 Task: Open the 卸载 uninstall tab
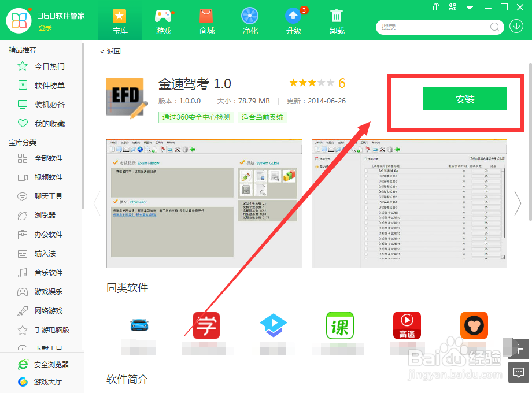337,21
